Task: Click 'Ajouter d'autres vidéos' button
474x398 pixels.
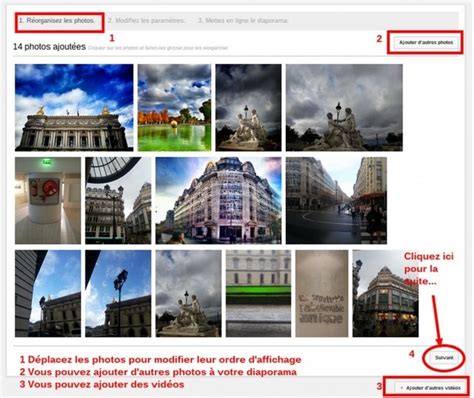Action: 431,388
